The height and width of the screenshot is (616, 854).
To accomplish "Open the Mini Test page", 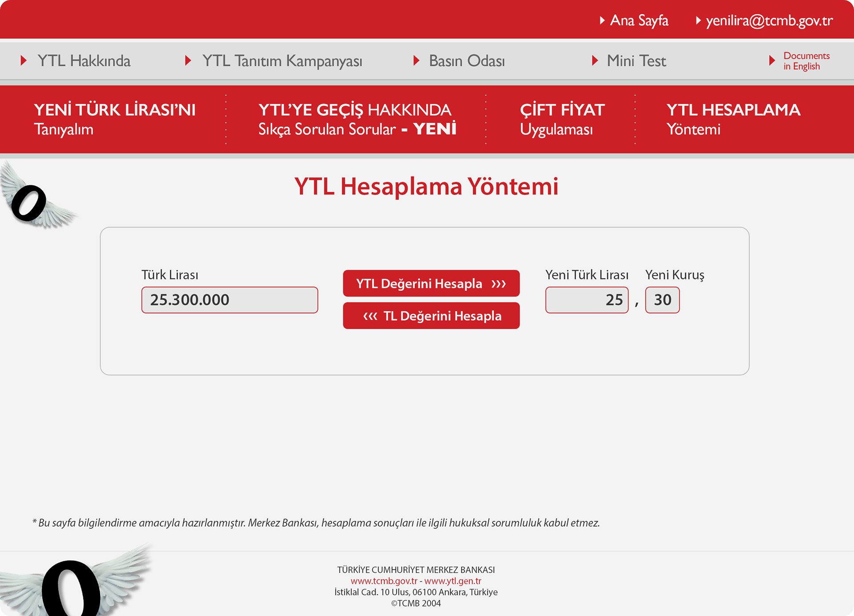I will (636, 61).
